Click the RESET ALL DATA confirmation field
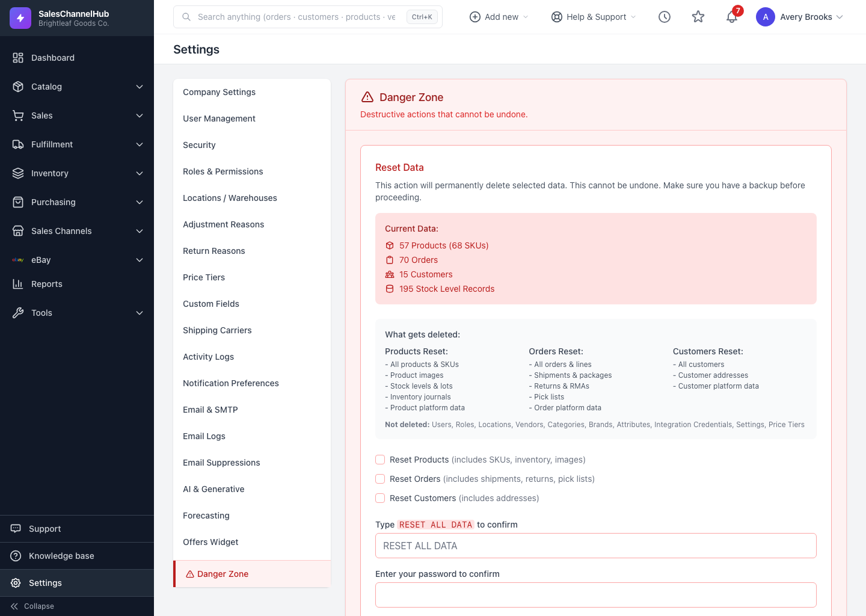The width and height of the screenshot is (866, 616). [596, 546]
